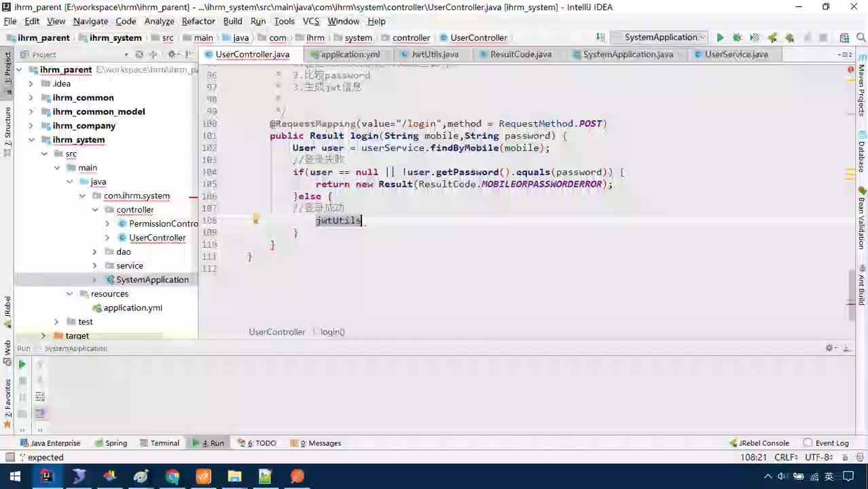This screenshot has width=868, height=489.
Task: Run with coverage from the toolbar
Action: pos(754,38)
